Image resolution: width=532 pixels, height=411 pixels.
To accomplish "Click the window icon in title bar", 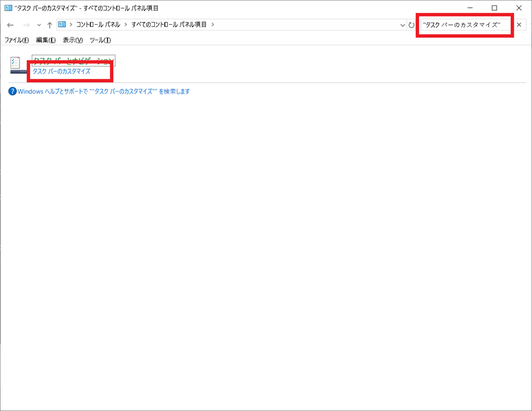I will coord(8,8).
